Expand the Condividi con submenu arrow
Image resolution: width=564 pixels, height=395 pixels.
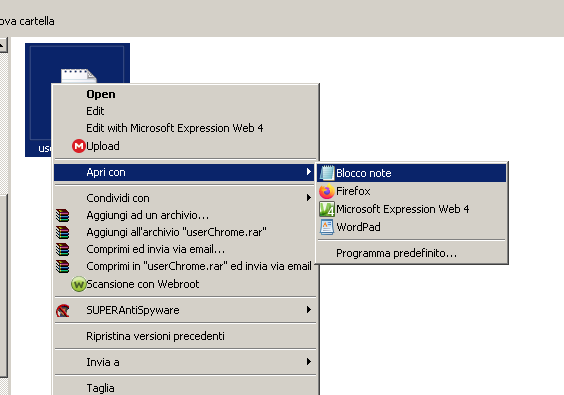[x=309, y=198]
